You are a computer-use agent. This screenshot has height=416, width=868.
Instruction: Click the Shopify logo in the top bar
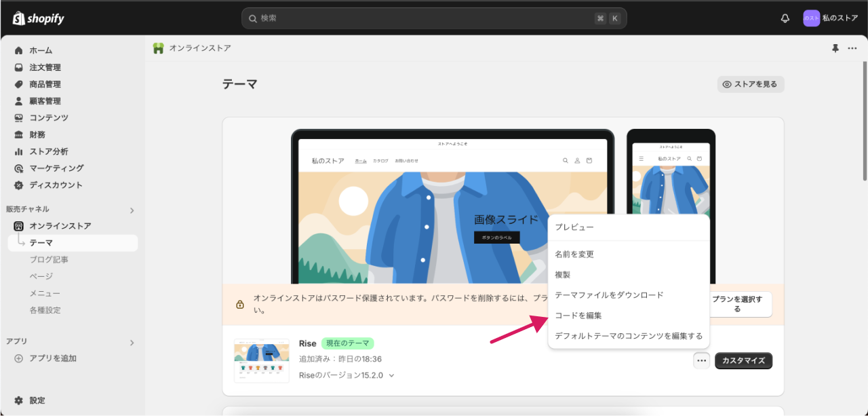[x=39, y=18]
